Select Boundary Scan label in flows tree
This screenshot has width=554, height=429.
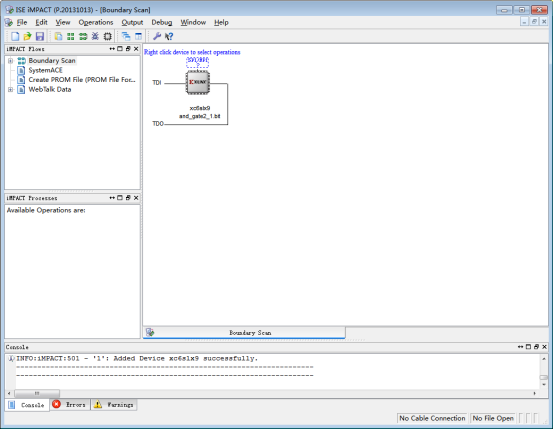tap(52, 61)
